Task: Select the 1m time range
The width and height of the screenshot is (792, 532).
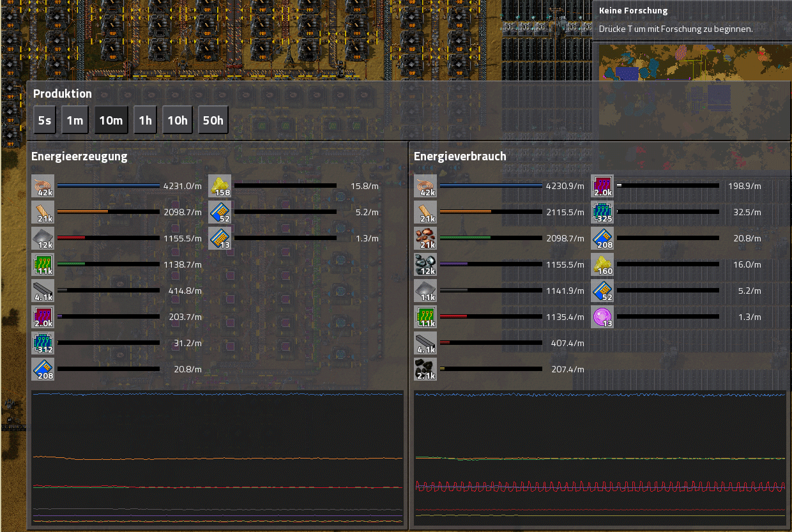Action: click(75, 120)
